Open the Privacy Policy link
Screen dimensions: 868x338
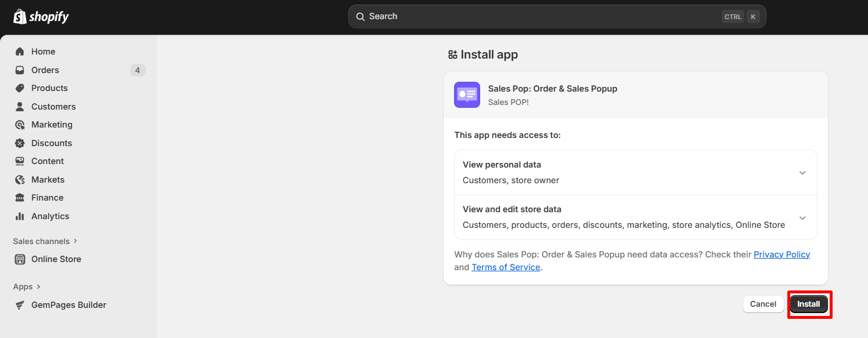click(x=781, y=255)
